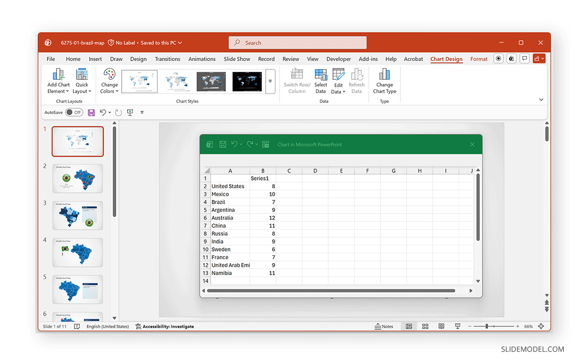Save presentation with the purple save icon
The image size is (588, 364).
[91, 113]
